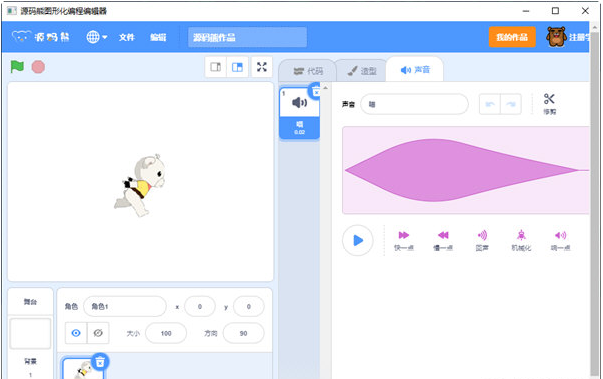The image size is (603, 379).
Task: Open the 编辑 menu
Action: (158, 37)
